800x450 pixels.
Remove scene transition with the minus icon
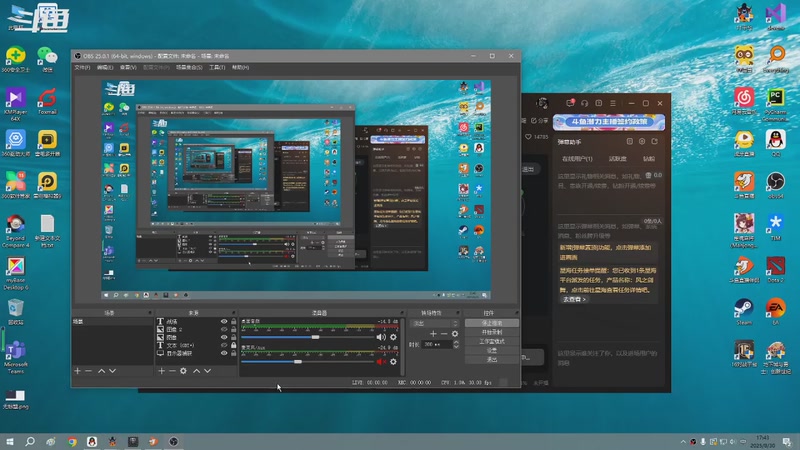[444, 334]
